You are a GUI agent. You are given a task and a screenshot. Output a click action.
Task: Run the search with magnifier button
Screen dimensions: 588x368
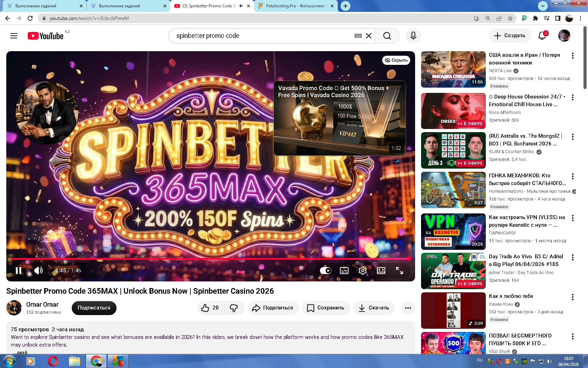click(387, 36)
